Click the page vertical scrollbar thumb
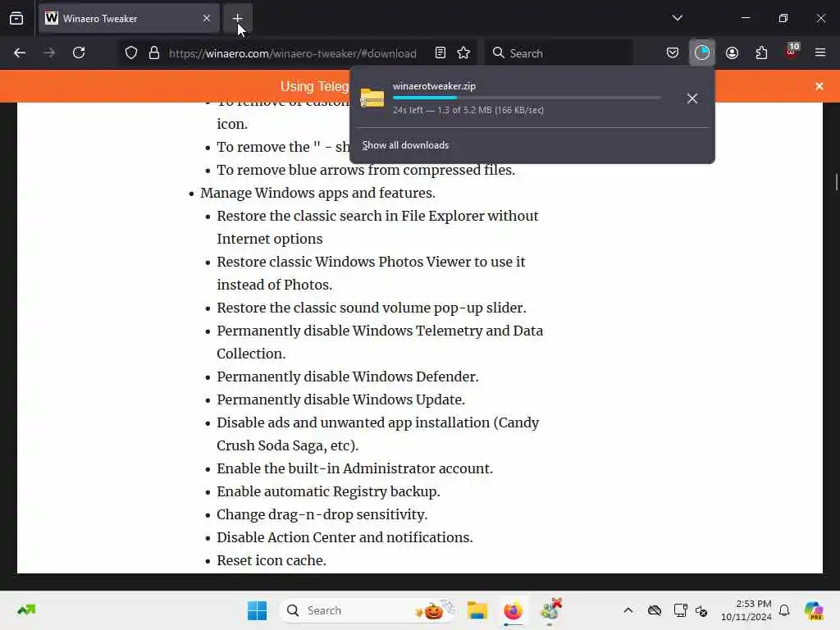The height and width of the screenshot is (630, 840). coord(836,181)
